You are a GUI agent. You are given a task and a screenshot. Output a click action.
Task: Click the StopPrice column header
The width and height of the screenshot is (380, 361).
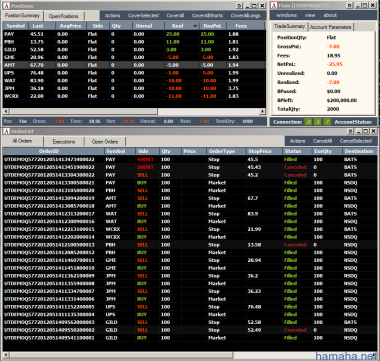(x=264, y=151)
